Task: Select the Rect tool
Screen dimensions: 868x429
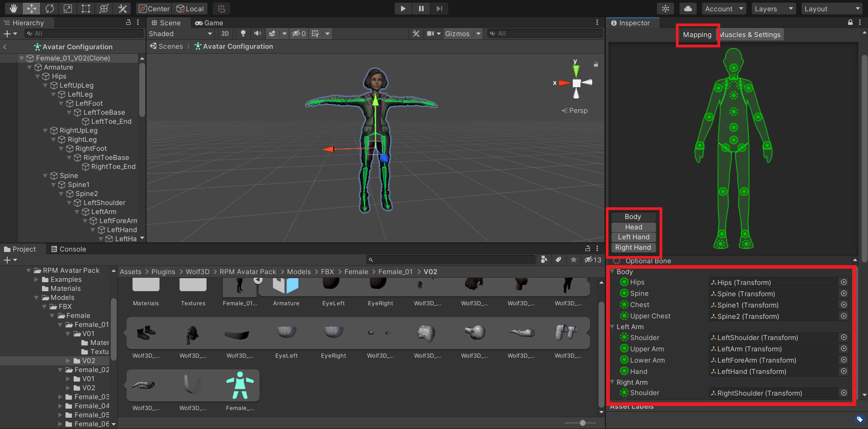Action: (x=86, y=9)
